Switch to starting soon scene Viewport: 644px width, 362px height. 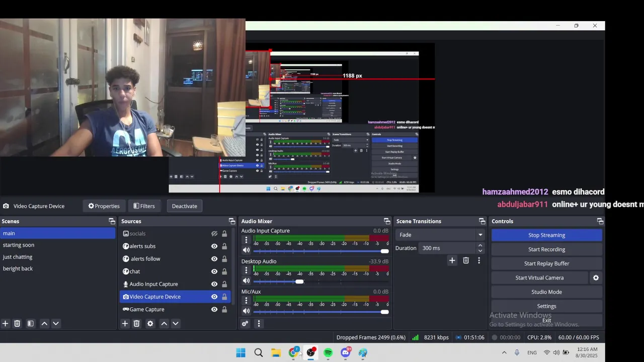click(58, 245)
